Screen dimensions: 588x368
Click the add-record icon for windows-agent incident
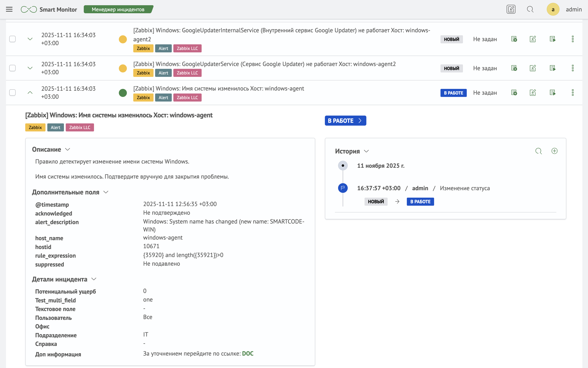tap(514, 93)
